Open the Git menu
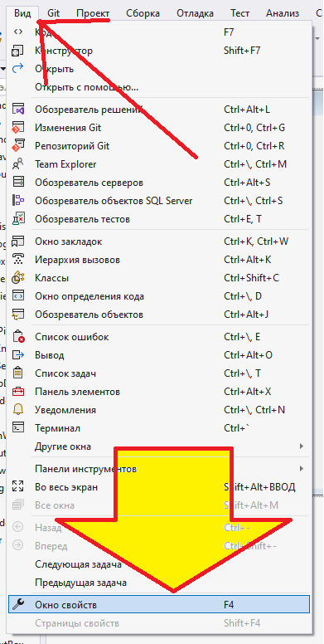This screenshot has height=644, width=324. [53, 13]
